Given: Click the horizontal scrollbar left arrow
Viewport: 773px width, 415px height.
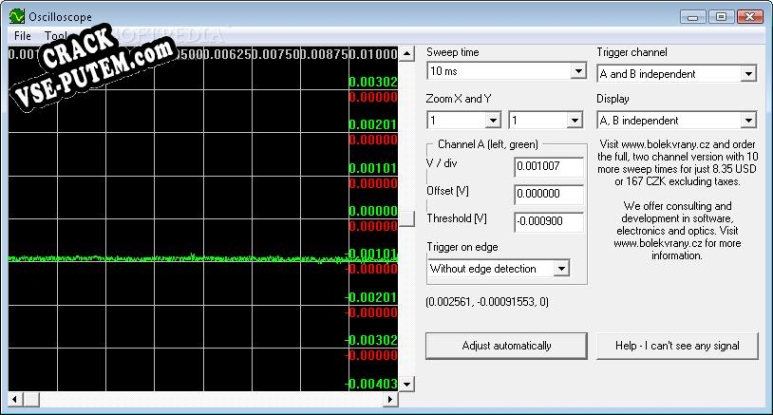Looking at the screenshot, I should 16,400.
